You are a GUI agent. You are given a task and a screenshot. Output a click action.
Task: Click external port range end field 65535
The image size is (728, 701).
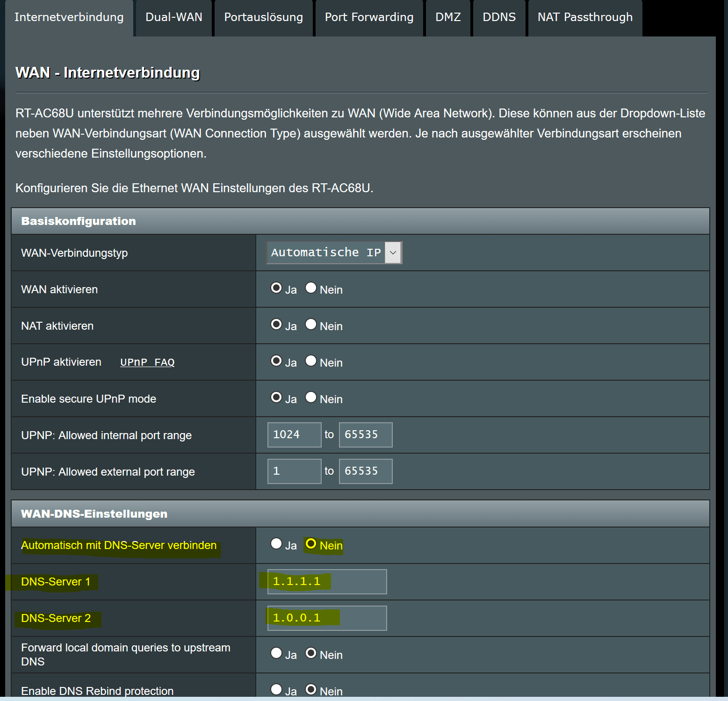coord(366,471)
